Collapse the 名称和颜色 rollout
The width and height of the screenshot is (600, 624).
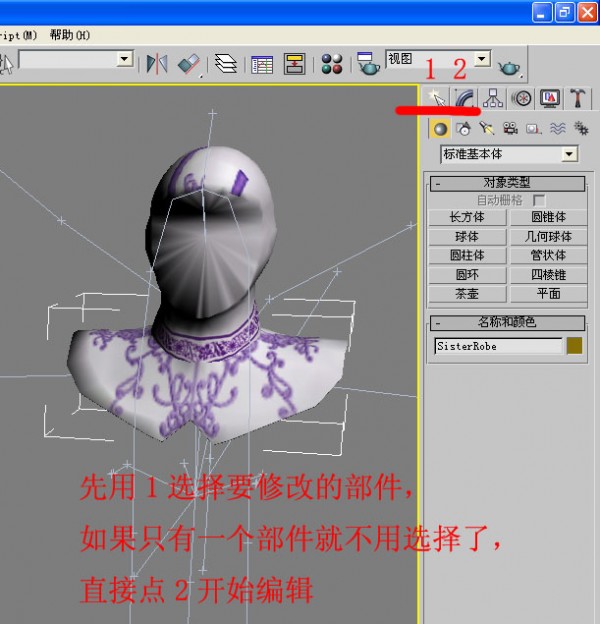click(507, 322)
